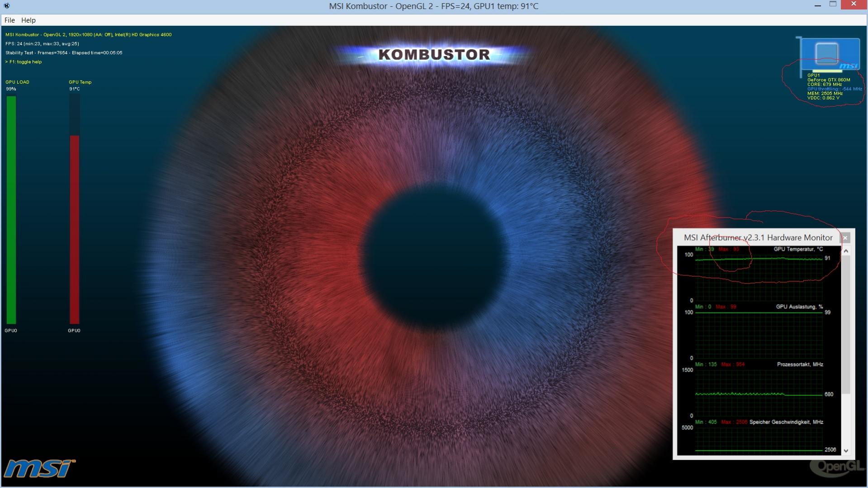
Task: Click the 'CORE: 679 MHz' readout
Action: click(x=825, y=85)
